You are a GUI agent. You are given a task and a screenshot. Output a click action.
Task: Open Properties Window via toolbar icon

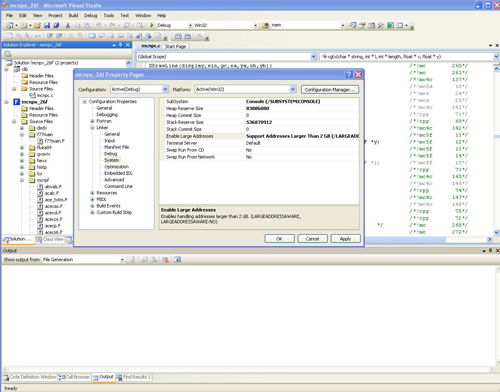click(x=362, y=25)
